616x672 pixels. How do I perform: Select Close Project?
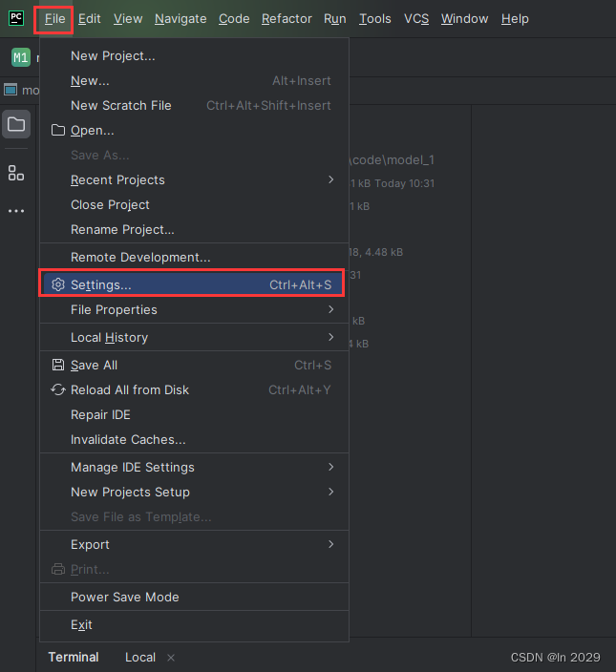194,205
